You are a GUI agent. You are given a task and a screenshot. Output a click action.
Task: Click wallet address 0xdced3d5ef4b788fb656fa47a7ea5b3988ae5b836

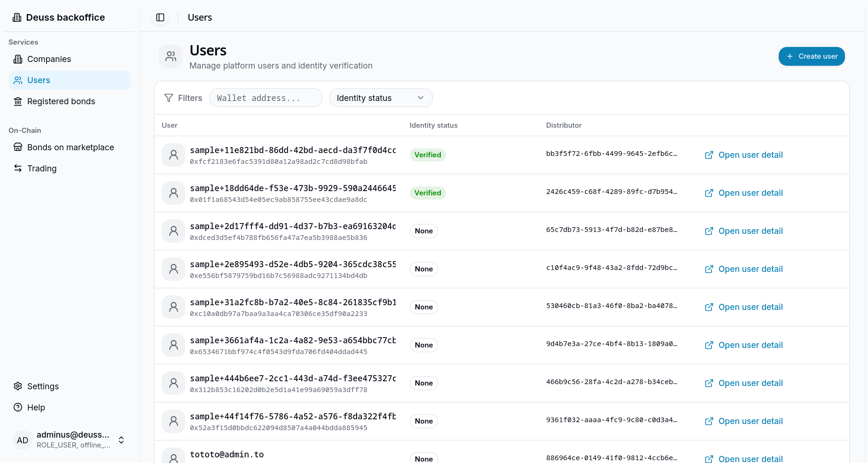279,238
